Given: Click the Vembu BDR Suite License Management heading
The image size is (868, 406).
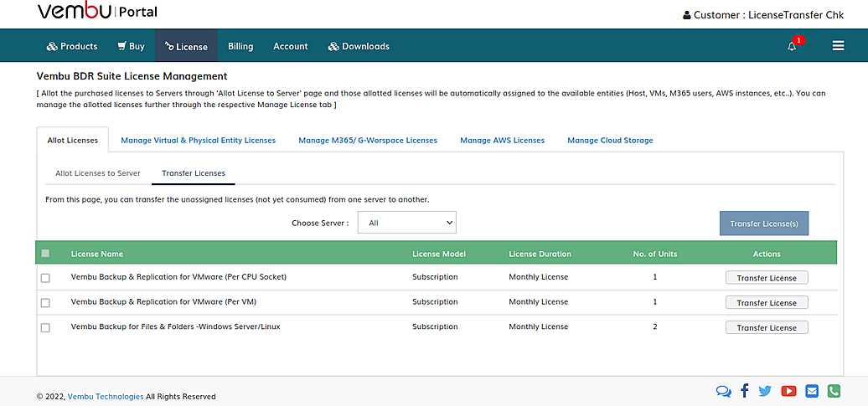Looking at the screenshot, I should tap(132, 76).
